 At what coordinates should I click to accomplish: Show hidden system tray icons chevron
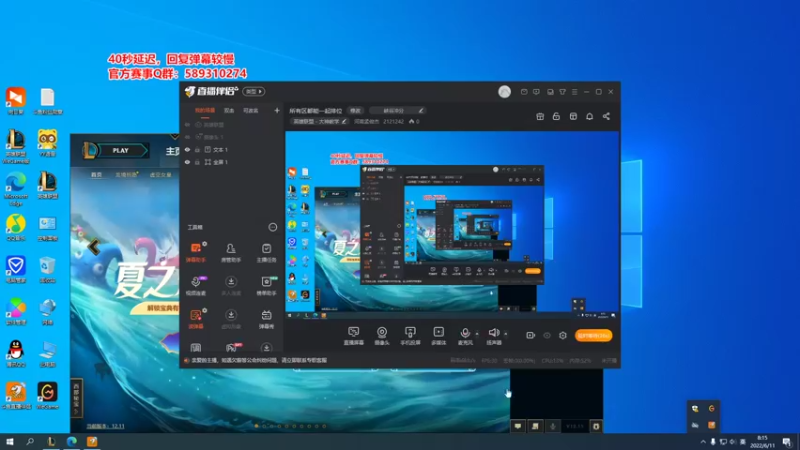703,442
